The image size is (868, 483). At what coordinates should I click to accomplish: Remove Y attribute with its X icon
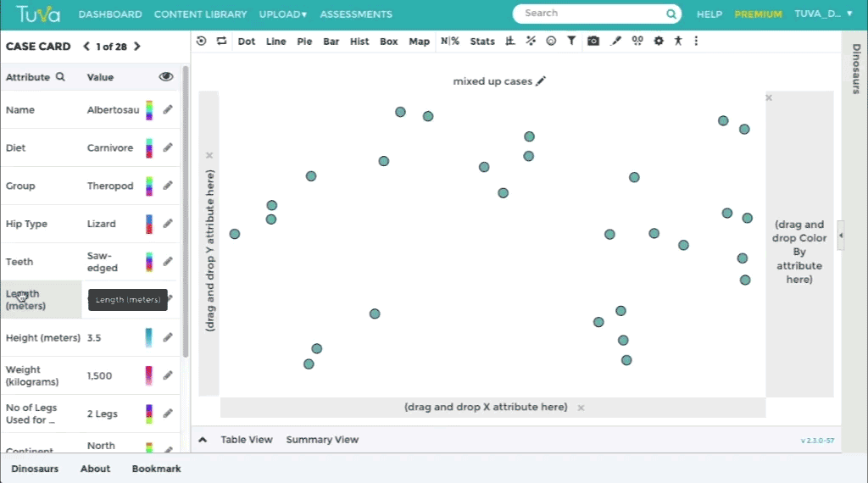click(209, 155)
